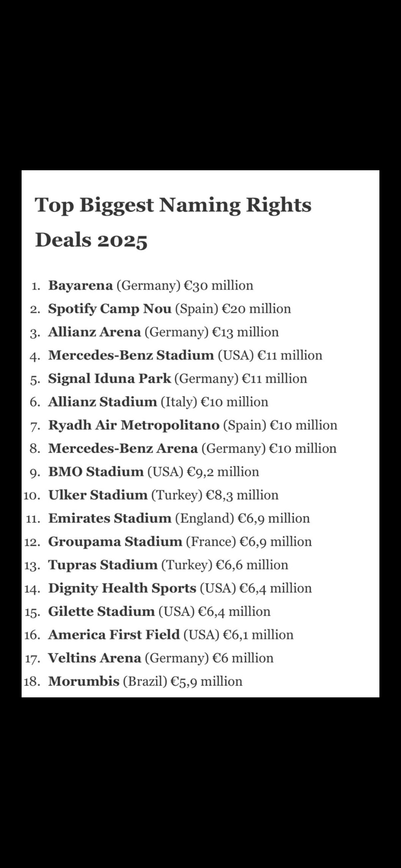This screenshot has height=868, width=401.
Task: Click the 'Top Biggest Naming Rights Deals 2025' heading
Action: pyautogui.click(x=173, y=222)
